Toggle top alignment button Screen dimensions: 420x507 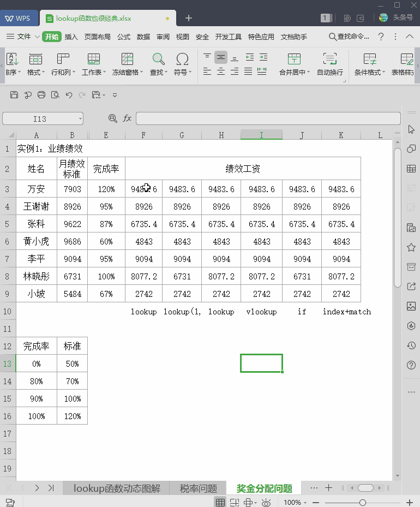[x=207, y=57]
